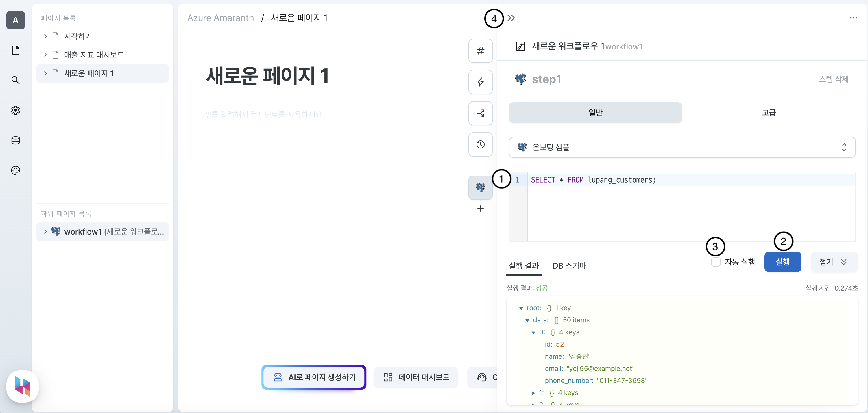Click the step1 name field
The image size is (868, 413).
pos(546,79)
